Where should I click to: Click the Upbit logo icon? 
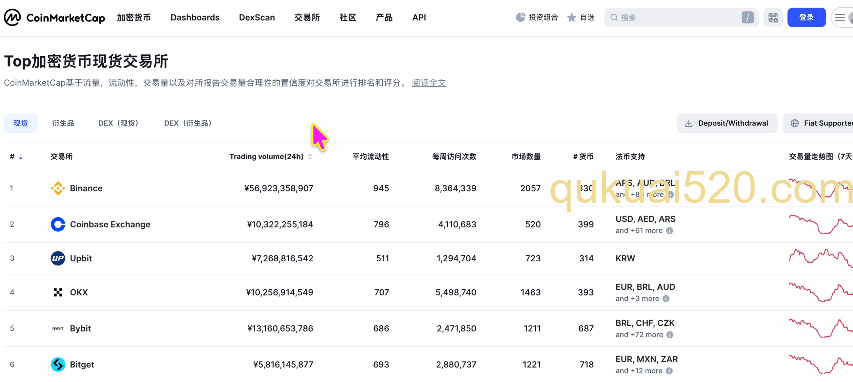[x=58, y=258]
